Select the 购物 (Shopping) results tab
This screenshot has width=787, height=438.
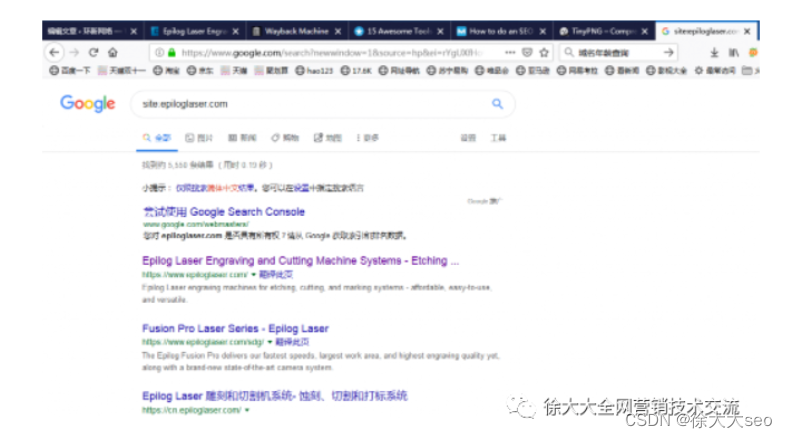pyautogui.click(x=285, y=138)
